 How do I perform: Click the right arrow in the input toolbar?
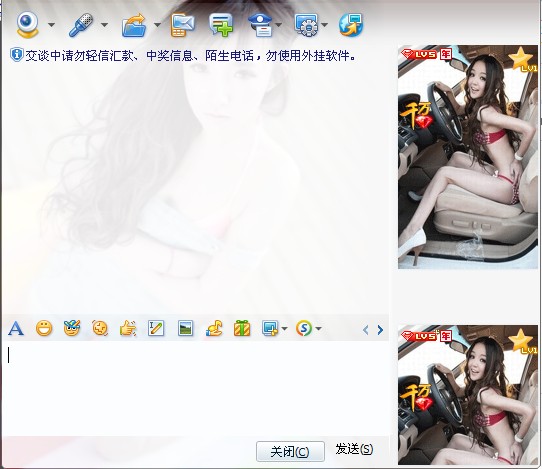(x=380, y=330)
